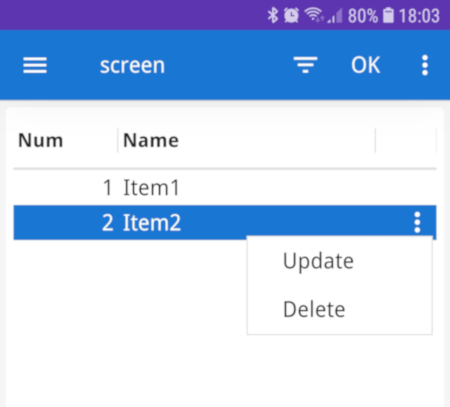Choose Delete from the context menu
This screenshot has width=450, height=407.
[314, 310]
